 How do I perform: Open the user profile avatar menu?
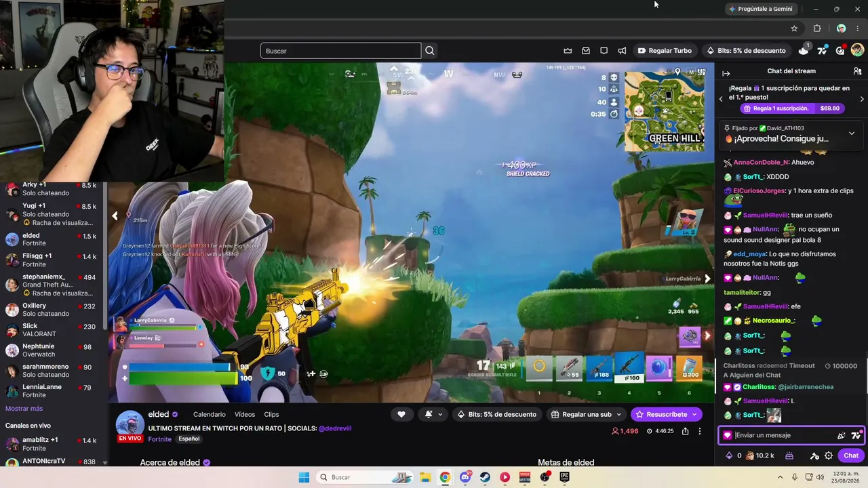[857, 50]
